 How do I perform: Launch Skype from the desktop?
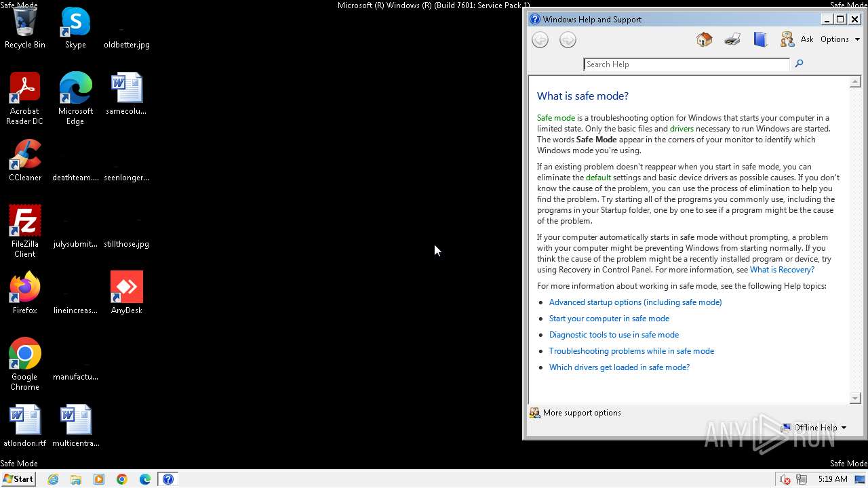pyautogui.click(x=75, y=28)
